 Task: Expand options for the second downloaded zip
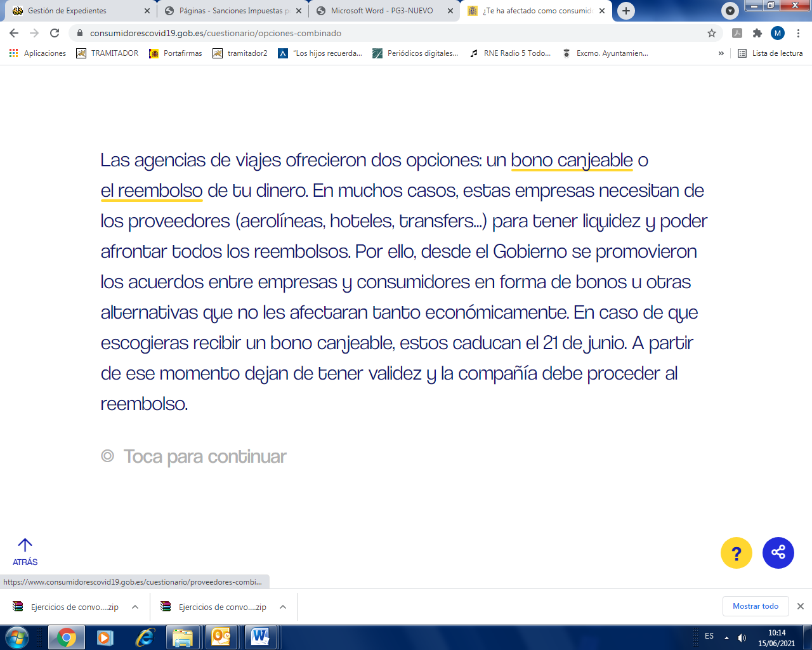(283, 607)
